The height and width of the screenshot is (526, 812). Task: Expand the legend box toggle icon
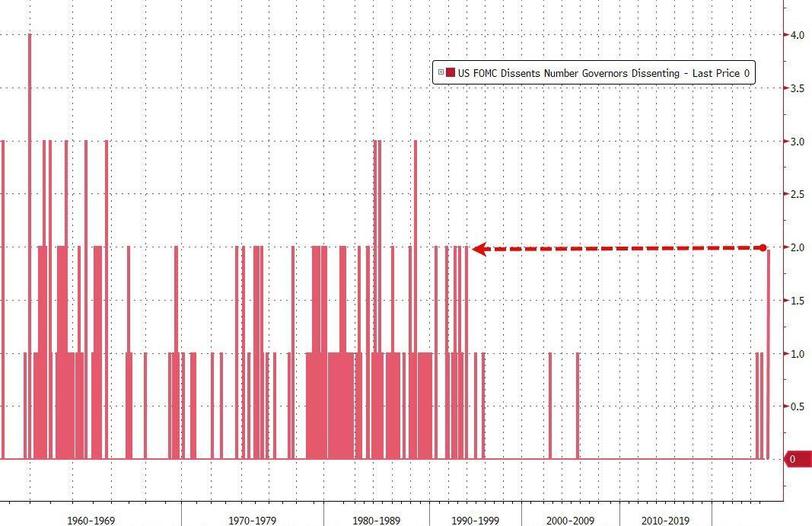(441, 73)
